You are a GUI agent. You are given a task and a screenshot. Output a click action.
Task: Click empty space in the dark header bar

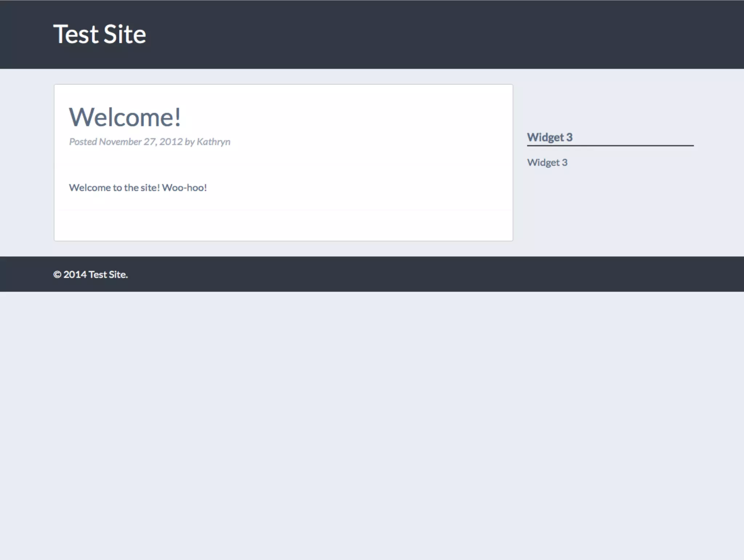pyautogui.click(x=436, y=34)
